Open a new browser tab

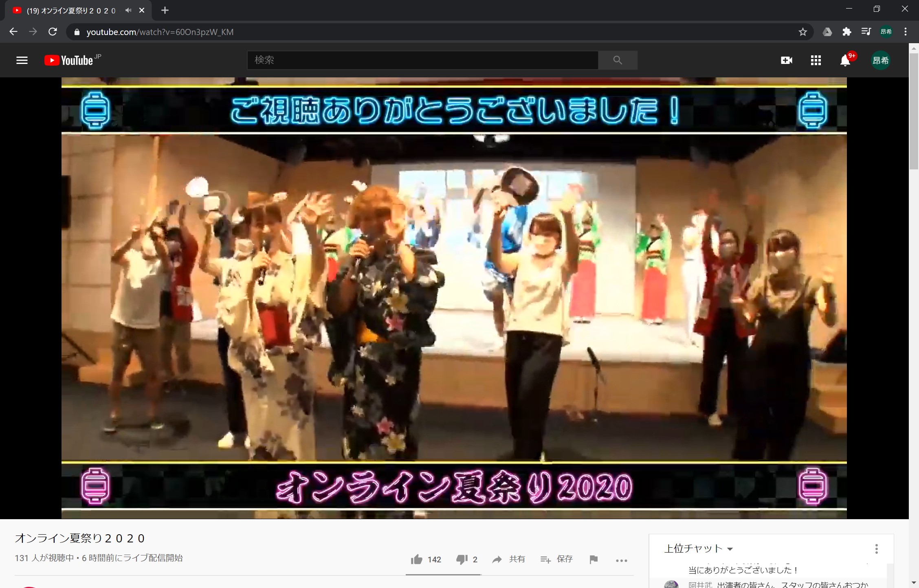click(x=165, y=10)
